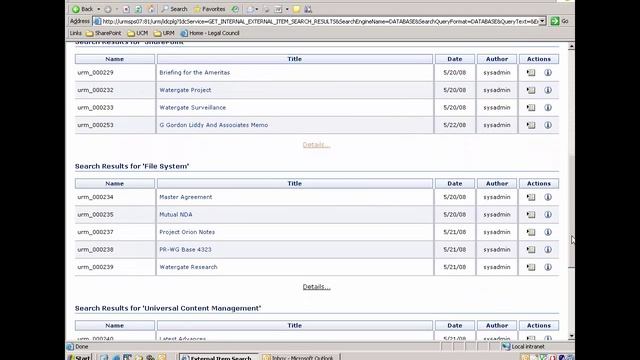Show info for Master Agreement
The width and height of the screenshot is (640, 360).
pos(548,197)
